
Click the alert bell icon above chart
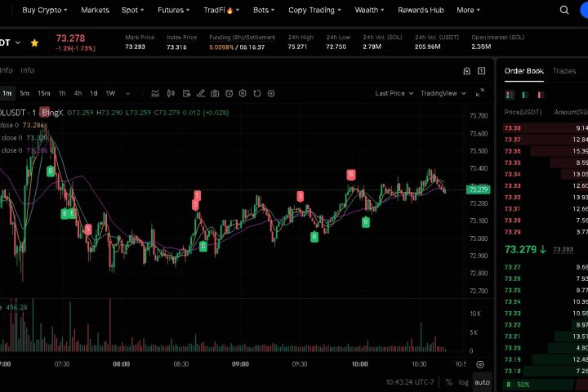click(x=466, y=71)
